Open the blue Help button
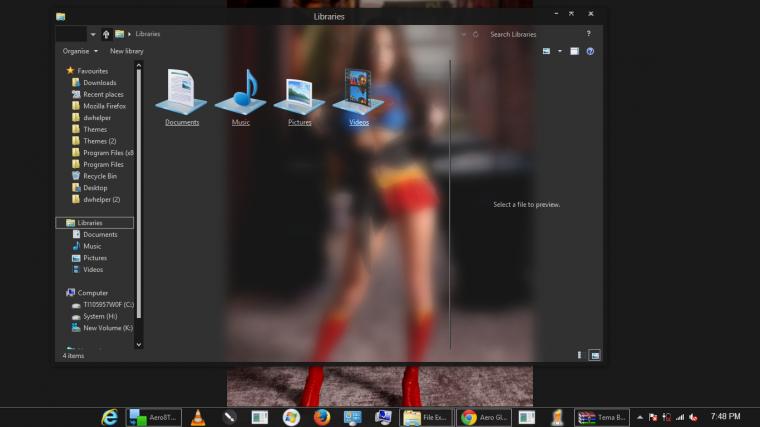This screenshot has width=760, height=427. tap(590, 51)
